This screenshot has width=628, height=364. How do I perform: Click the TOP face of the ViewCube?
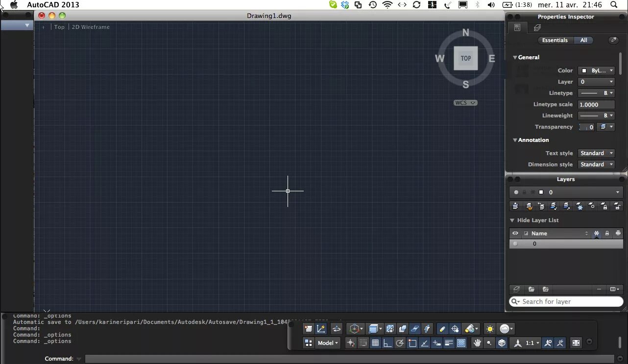(x=465, y=58)
